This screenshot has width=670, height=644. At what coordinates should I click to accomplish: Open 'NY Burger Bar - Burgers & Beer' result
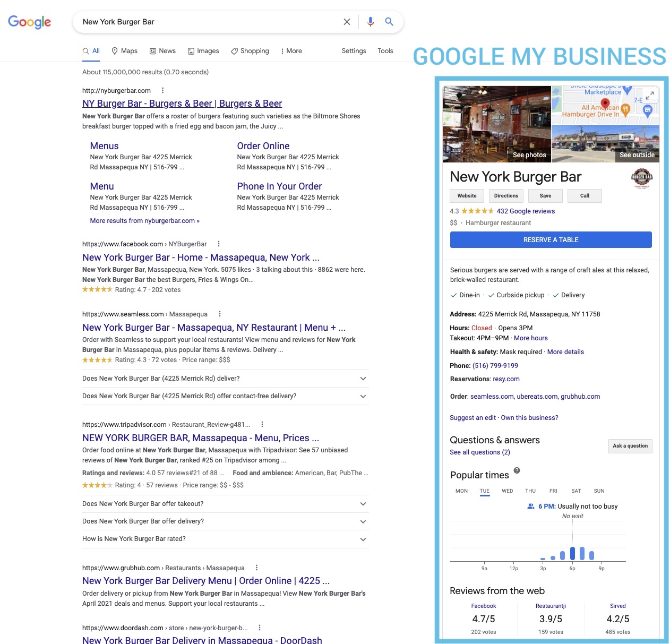pyautogui.click(x=182, y=104)
